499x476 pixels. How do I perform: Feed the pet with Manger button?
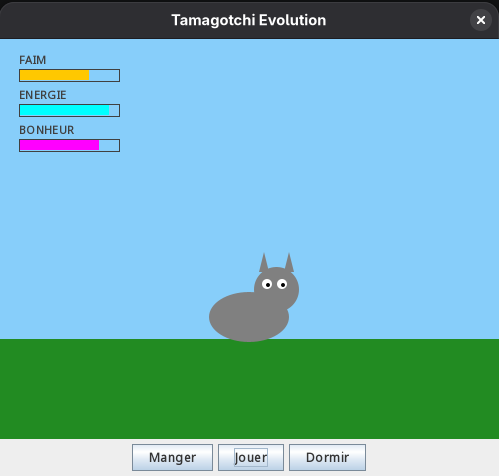click(x=172, y=457)
